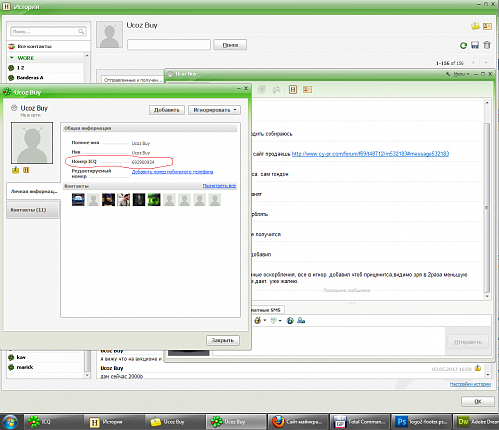Switch to ICQ in the taskbar

52,422
